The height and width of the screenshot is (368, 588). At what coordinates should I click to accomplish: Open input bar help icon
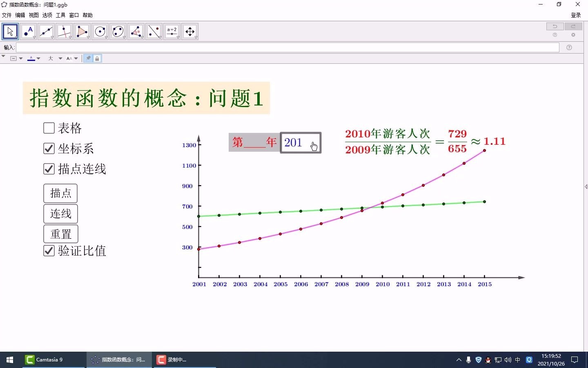(569, 47)
